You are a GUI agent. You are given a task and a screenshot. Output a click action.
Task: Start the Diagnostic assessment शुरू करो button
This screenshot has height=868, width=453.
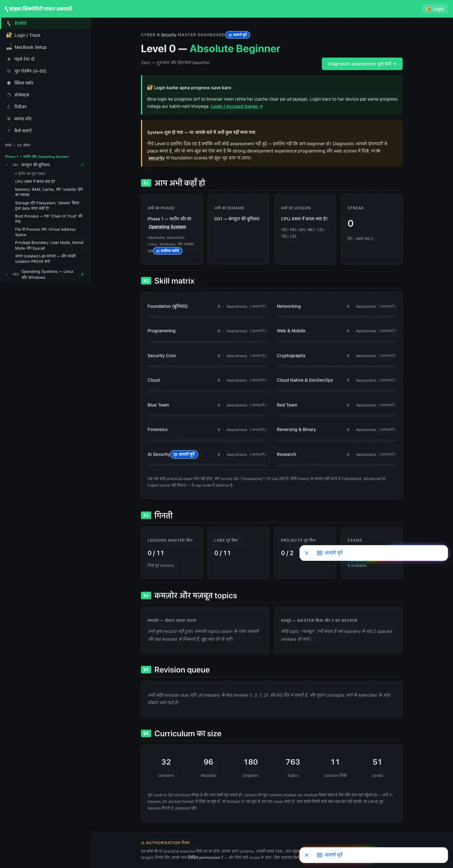pos(362,64)
